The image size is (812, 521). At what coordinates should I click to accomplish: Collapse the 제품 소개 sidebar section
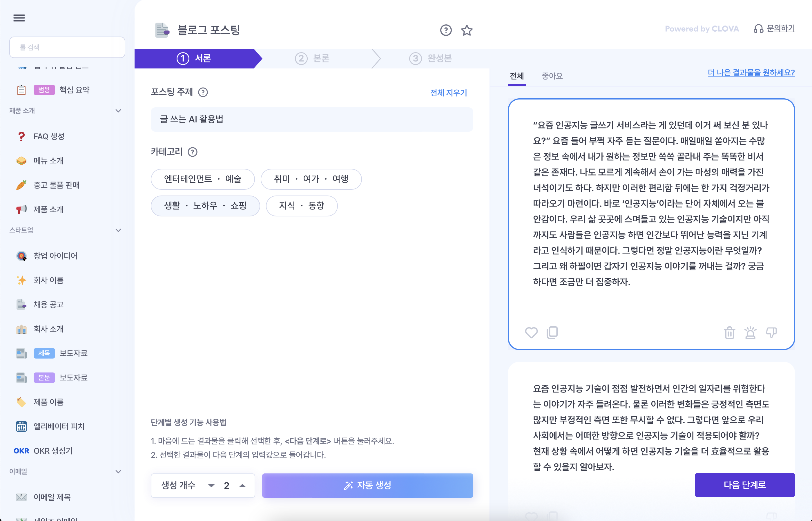click(x=118, y=111)
